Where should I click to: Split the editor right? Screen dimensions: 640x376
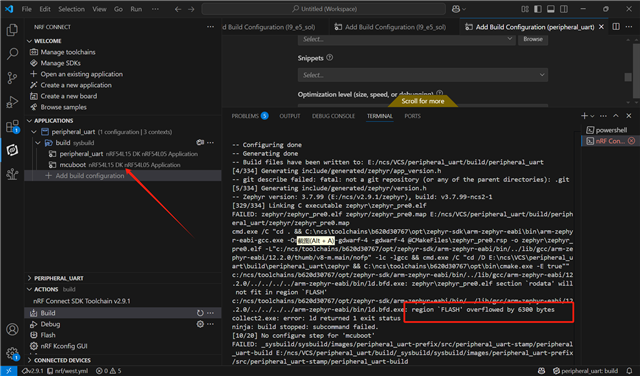(616, 27)
